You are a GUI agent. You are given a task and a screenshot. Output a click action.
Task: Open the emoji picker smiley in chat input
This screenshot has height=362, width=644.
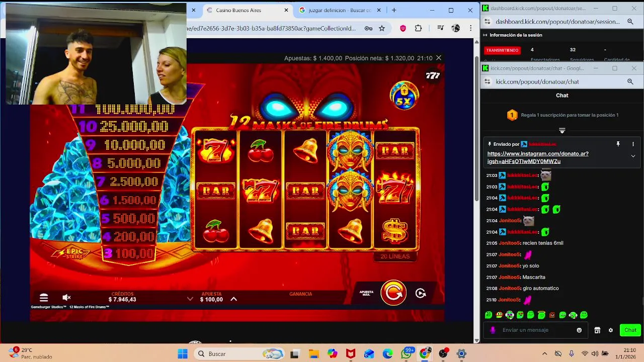pos(579,330)
